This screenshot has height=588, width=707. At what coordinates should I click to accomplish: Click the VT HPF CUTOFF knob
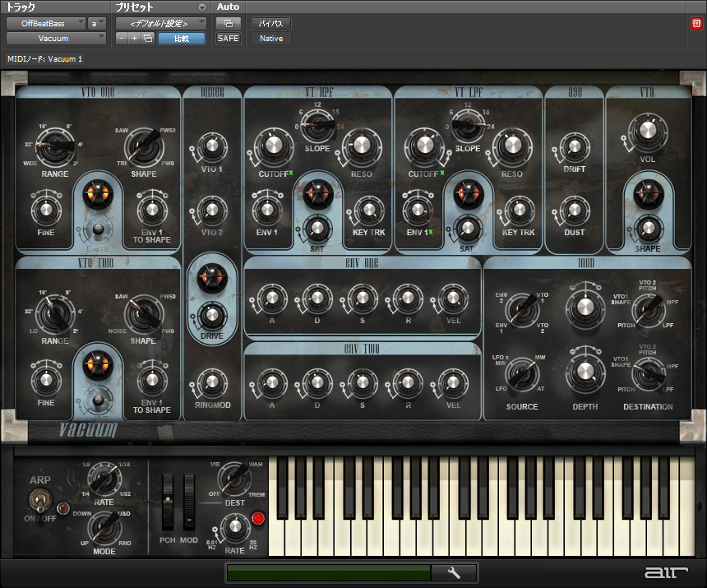(274, 146)
